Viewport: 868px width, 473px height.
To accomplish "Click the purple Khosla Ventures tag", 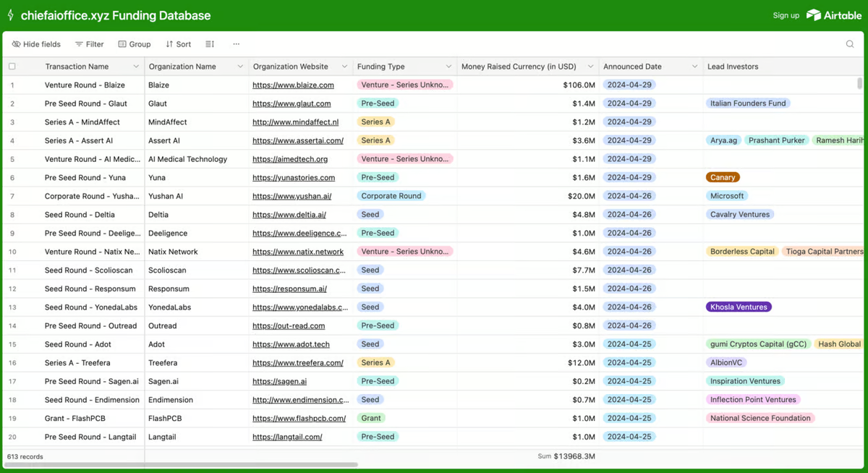I will pos(739,307).
